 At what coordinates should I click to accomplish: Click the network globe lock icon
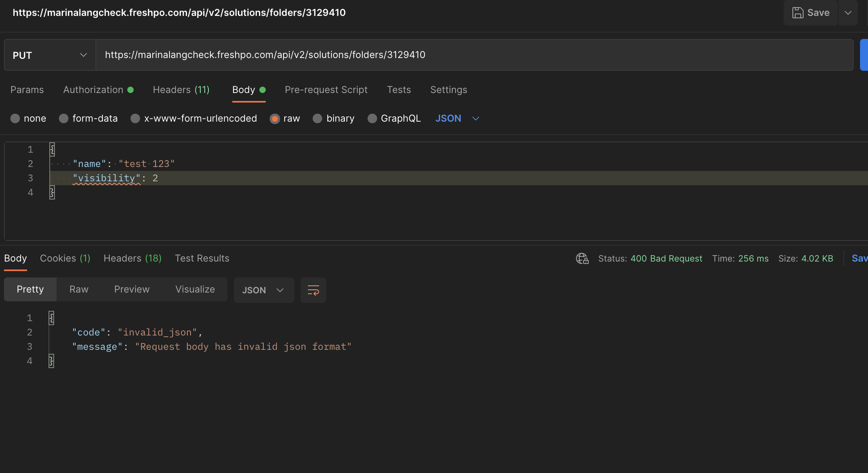[582, 258]
